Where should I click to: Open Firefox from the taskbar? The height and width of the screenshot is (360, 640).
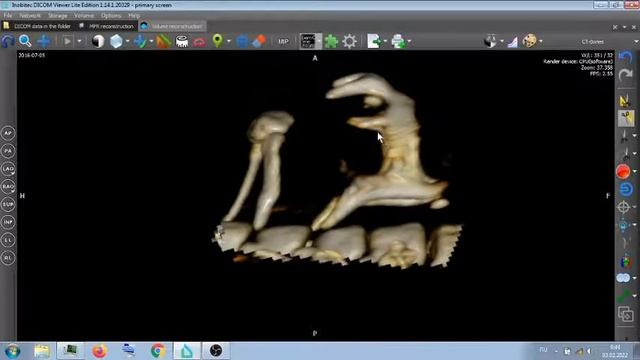tap(99, 351)
